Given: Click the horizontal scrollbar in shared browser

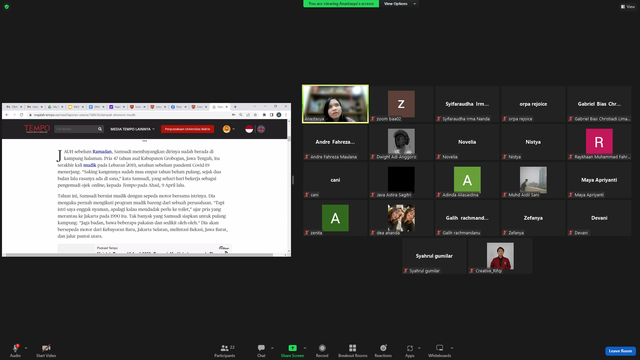Looking at the screenshot, I should coord(139,255).
